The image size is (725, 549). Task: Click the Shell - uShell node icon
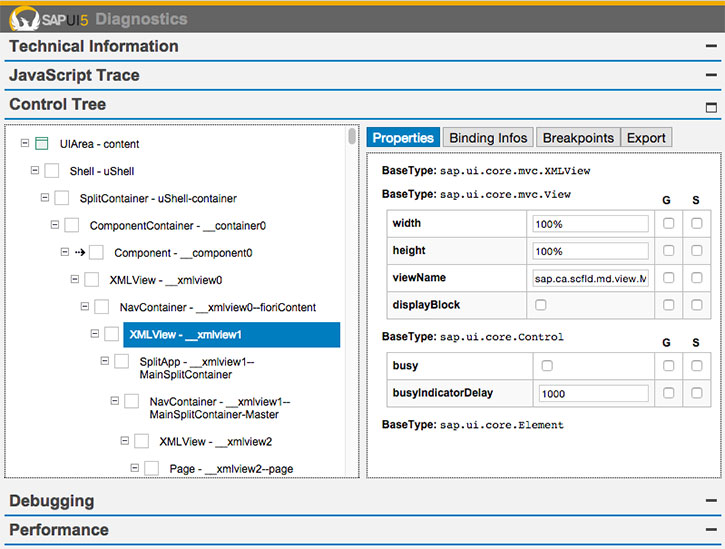point(51,171)
